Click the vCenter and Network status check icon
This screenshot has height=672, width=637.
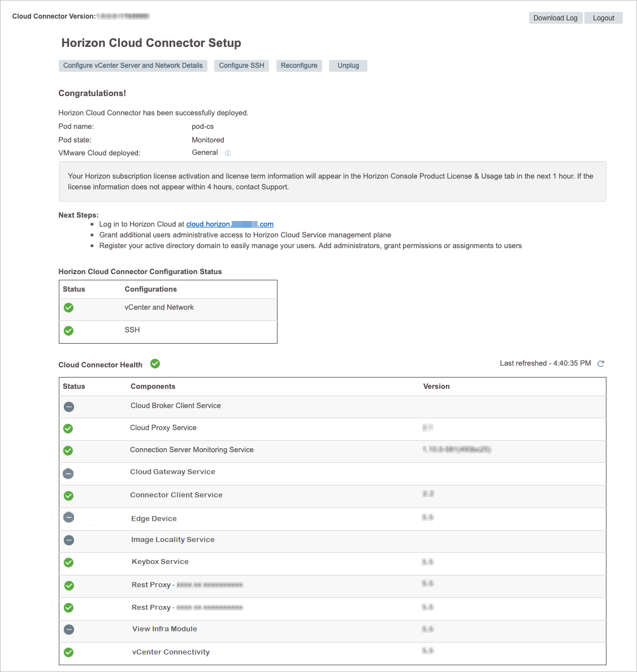point(68,307)
